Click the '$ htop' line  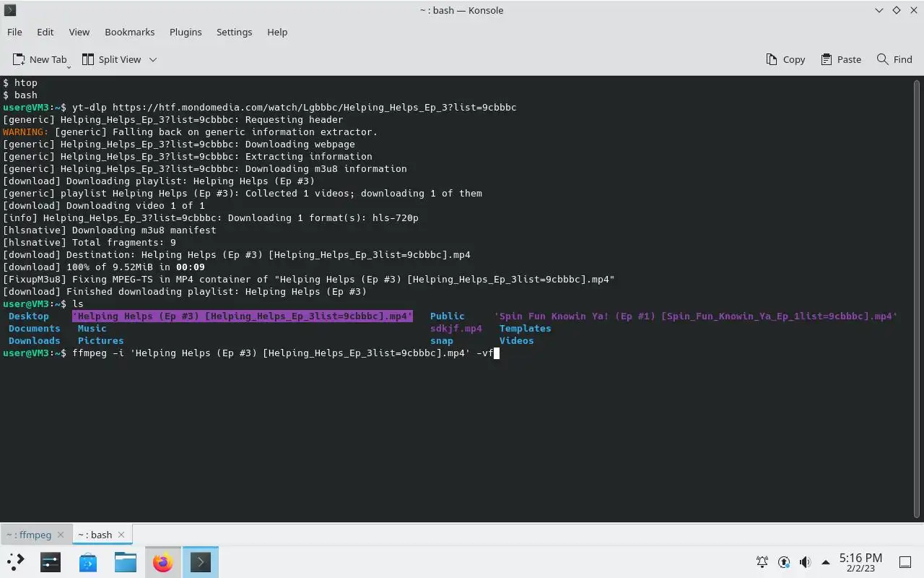pos(20,82)
